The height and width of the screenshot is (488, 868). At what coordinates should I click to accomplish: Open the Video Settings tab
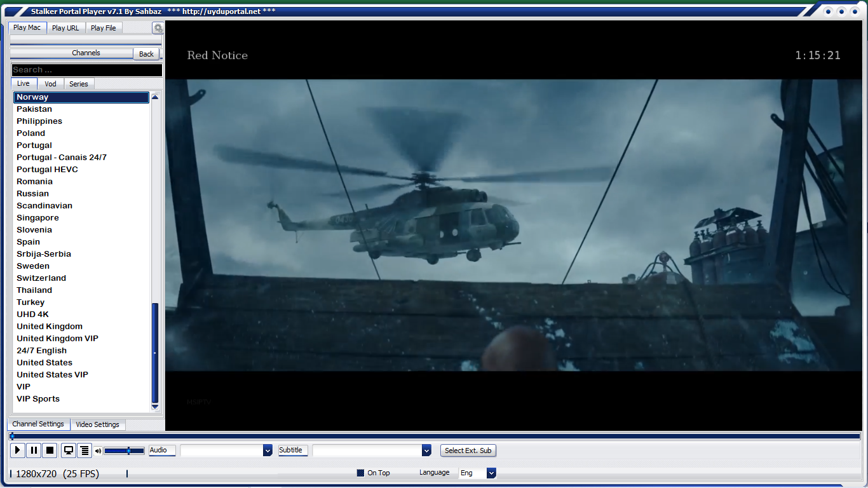97,424
